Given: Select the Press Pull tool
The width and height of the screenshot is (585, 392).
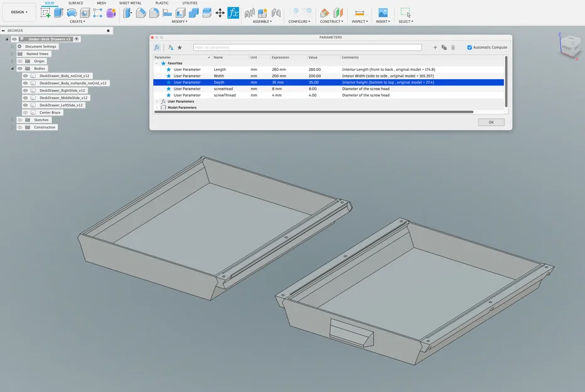Looking at the screenshot, I should point(127,12).
